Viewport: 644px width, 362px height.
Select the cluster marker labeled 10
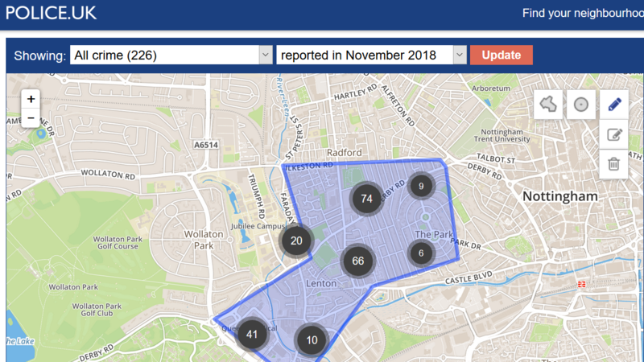(x=312, y=340)
